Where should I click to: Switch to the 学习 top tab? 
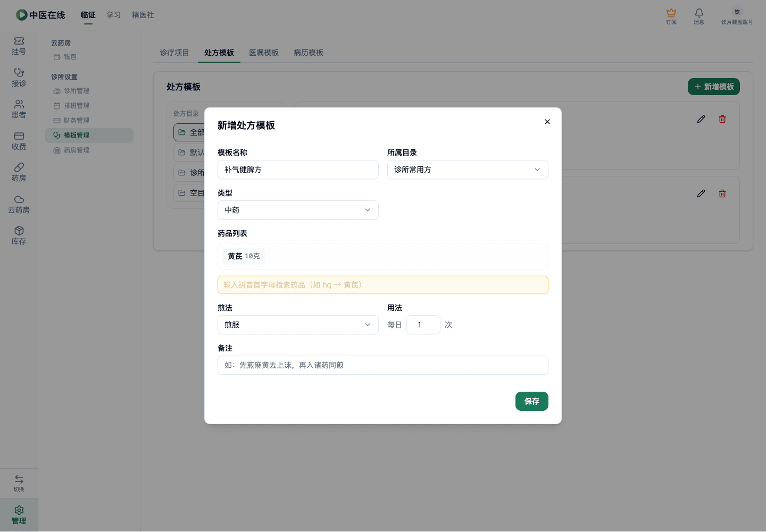tap(114, 15)
